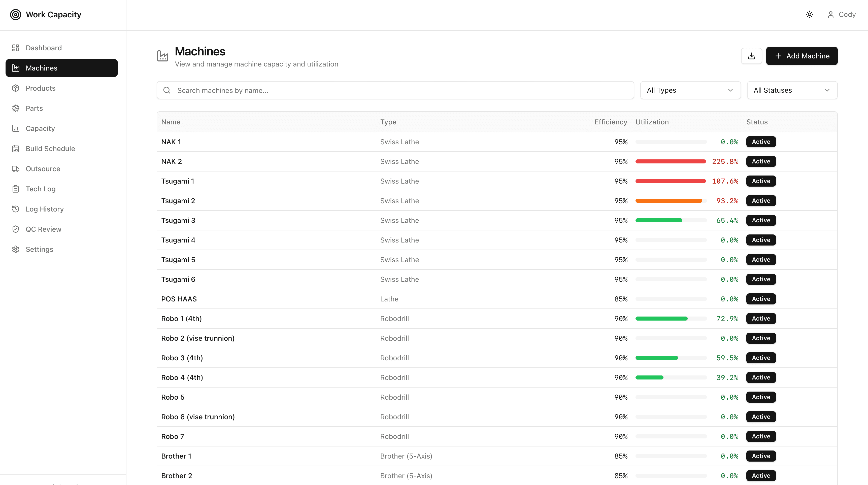Click the download export icon button
Viewport: 868px width, 485px height.
coord(751,56)
